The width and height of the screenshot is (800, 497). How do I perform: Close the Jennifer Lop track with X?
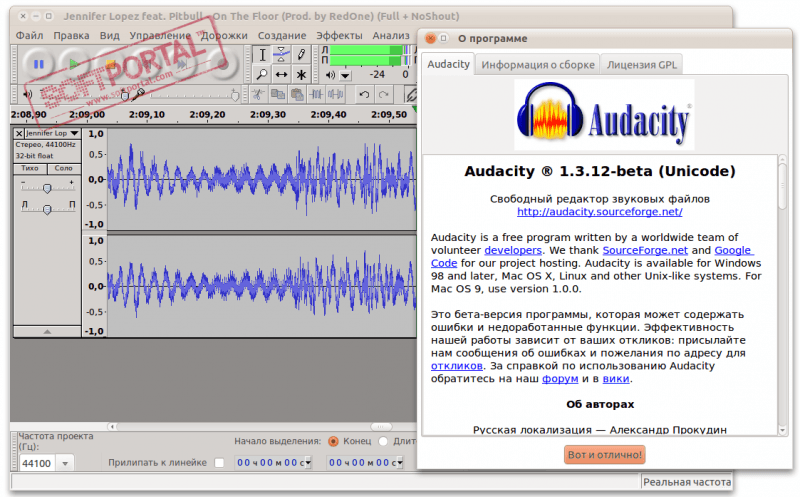(19, 133)
